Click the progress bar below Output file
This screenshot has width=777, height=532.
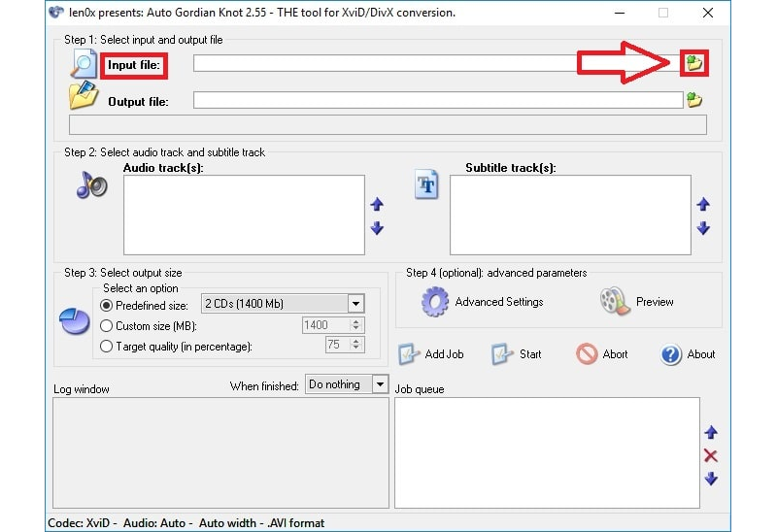[x=388, y=125]
